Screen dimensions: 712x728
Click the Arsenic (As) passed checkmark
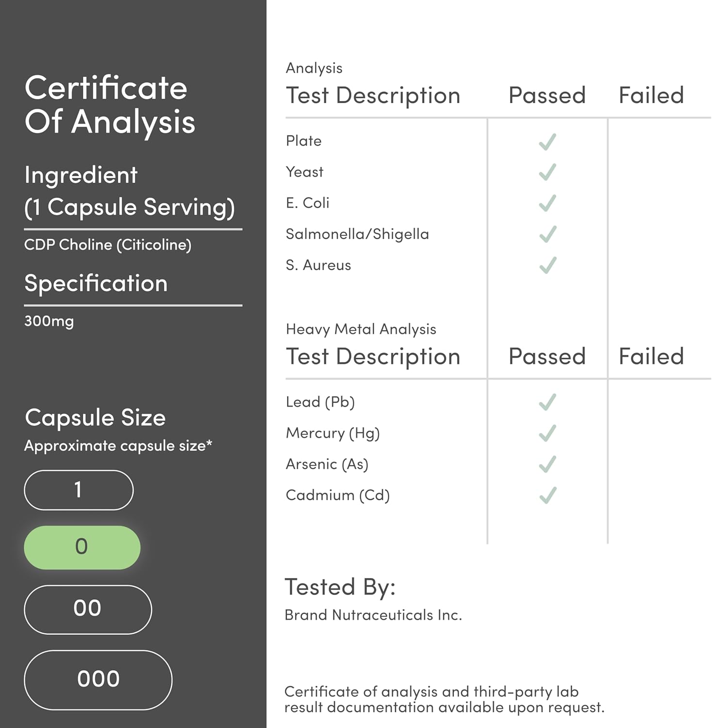click(x=547, y=464)
